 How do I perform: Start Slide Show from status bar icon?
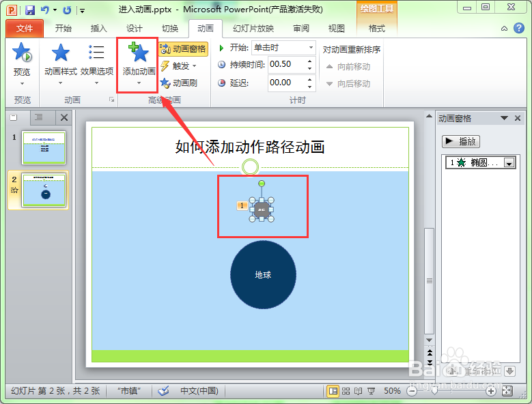tap(372, 391)
